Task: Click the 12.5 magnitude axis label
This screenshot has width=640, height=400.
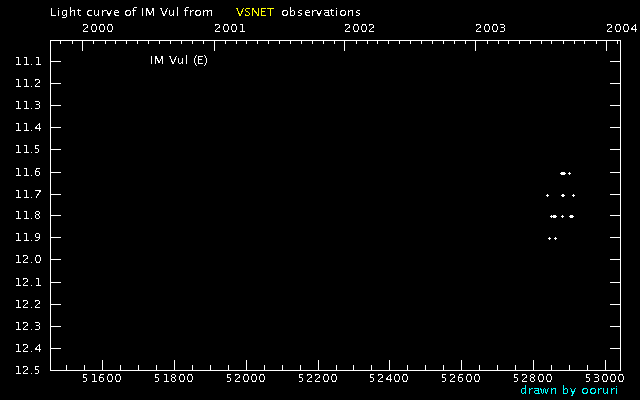Action: tap(28, 370)
